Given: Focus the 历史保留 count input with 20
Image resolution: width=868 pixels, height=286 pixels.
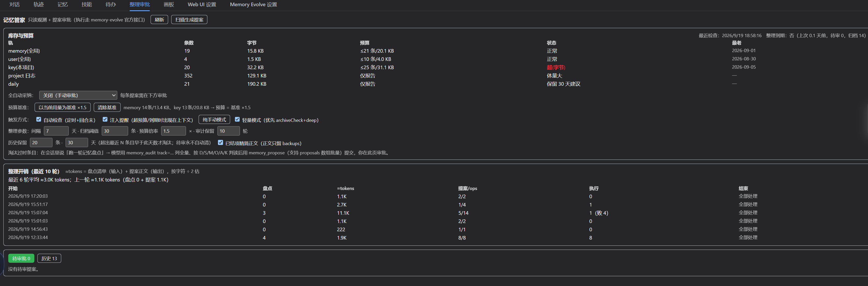Looking at the screenshot, I should tap(41, 142).
